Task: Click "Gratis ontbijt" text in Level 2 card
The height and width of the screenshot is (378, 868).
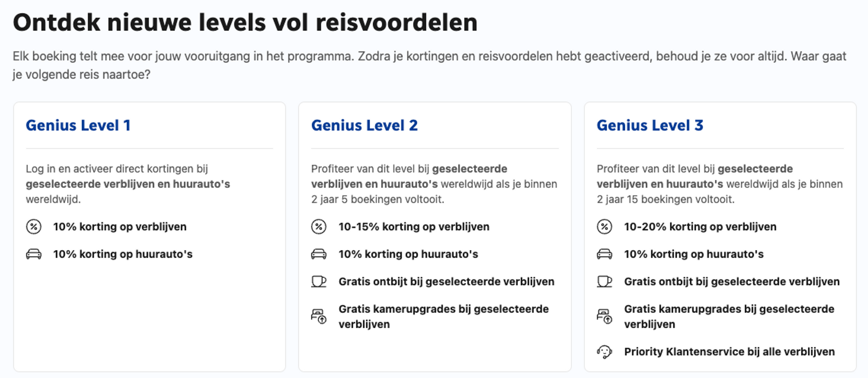Action: [x=446, y=282]
